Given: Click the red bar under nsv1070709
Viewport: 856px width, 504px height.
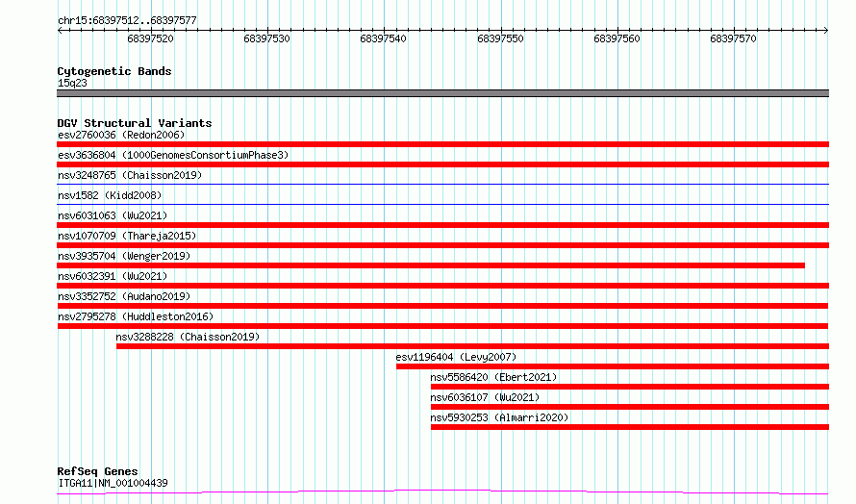Looking at the screenshot, I should 442,245.
